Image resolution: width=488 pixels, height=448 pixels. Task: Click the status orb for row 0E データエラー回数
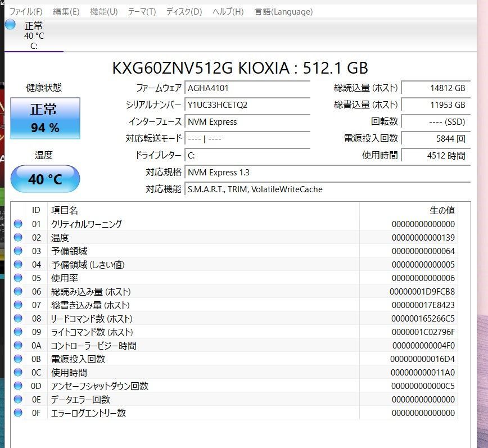click(18, 399)
